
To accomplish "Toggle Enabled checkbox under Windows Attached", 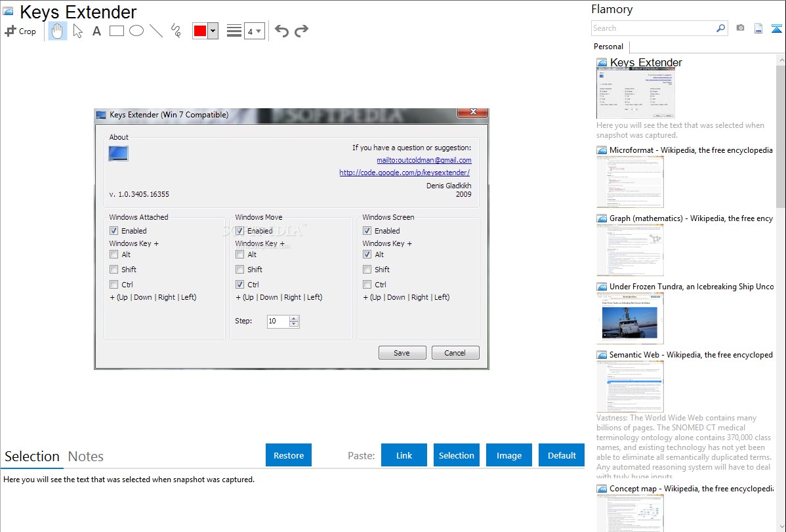I will point(114,231).
